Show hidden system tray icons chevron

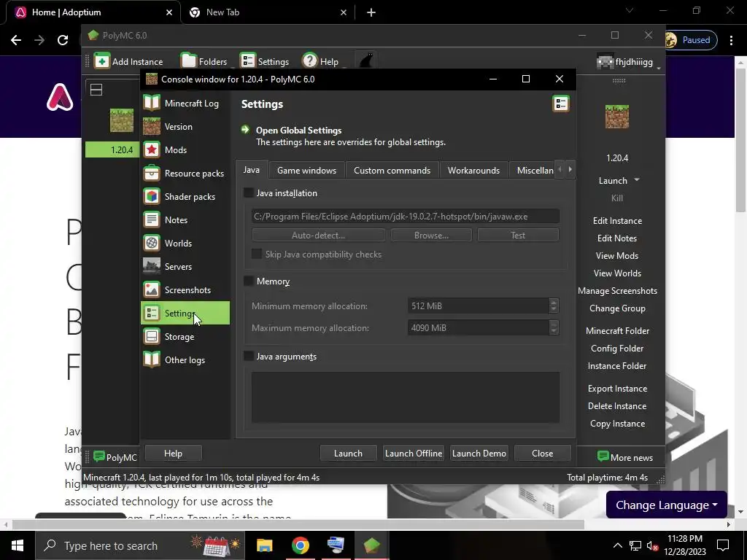pos(617,545)
